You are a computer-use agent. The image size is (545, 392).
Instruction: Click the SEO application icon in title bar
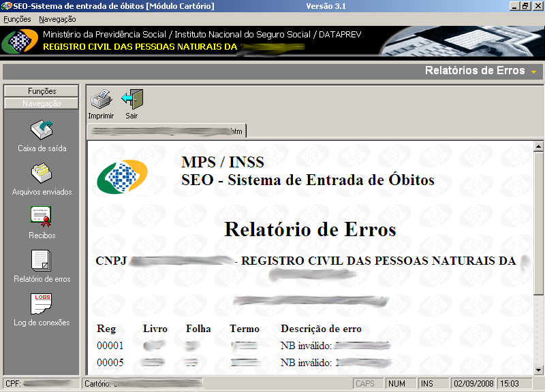click(7, 6)
